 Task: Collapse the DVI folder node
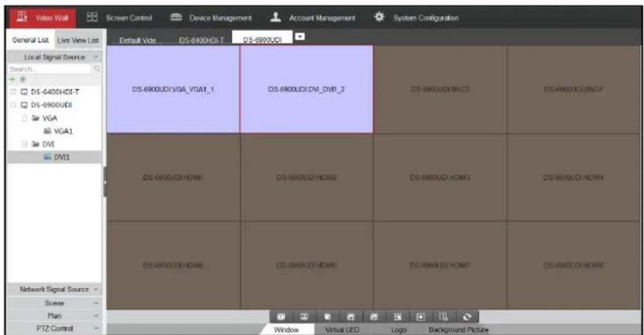tap(24, 144)
